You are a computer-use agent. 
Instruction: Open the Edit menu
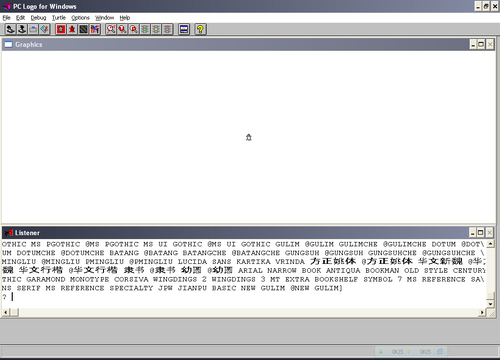20,18
